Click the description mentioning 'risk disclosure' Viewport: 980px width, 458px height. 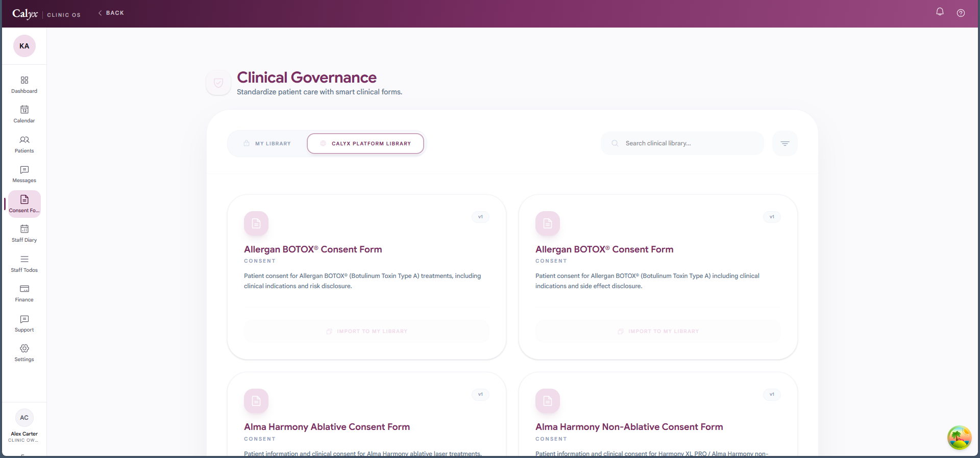click(362, 281)
